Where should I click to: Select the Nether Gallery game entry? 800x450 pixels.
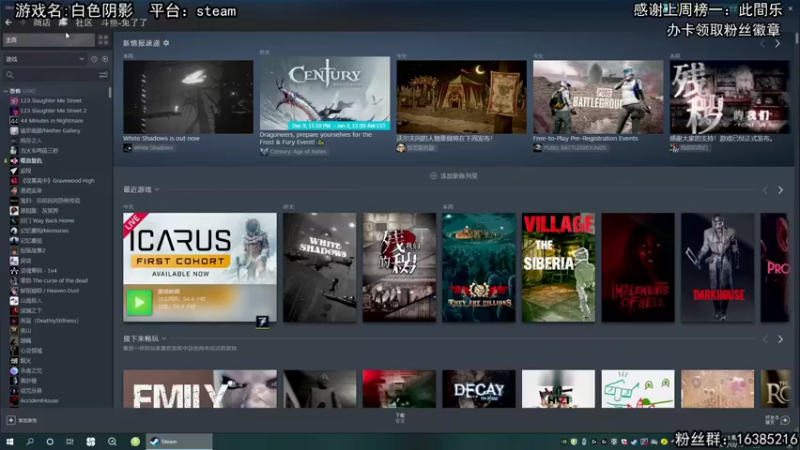(50, 131)
